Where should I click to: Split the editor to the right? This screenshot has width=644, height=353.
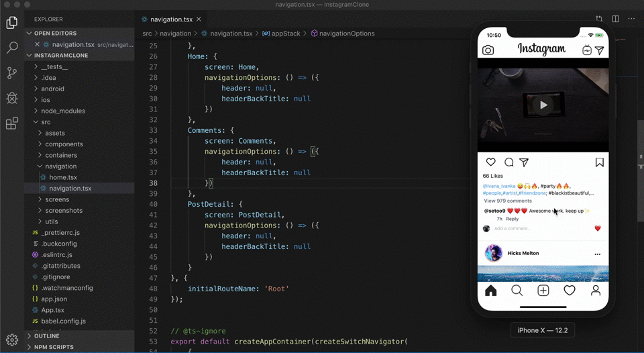pos(615,19)
